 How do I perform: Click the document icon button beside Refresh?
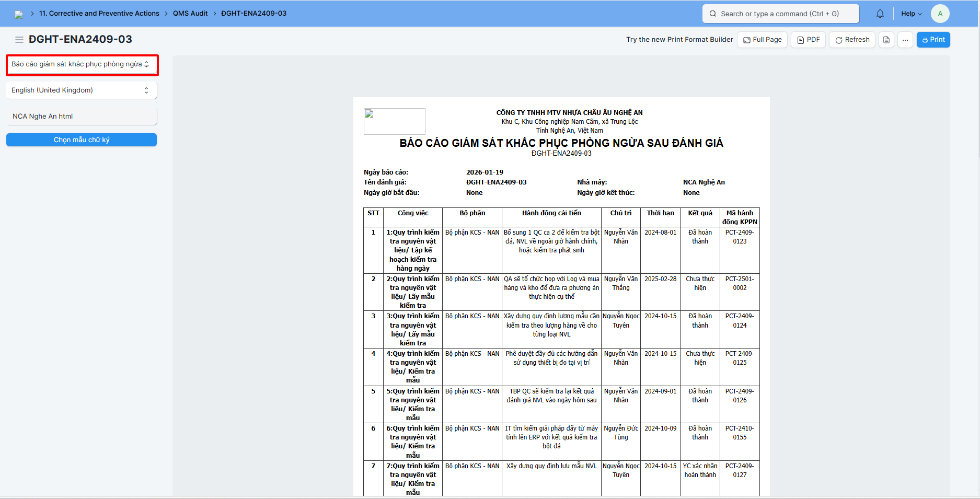pyautogui.click(x=886, y=40)
